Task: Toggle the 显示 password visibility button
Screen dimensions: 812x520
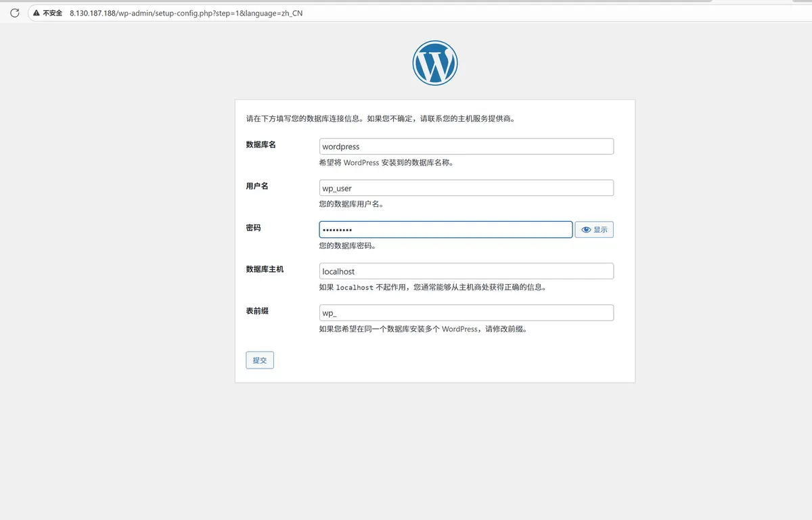Action: (594, 230)
